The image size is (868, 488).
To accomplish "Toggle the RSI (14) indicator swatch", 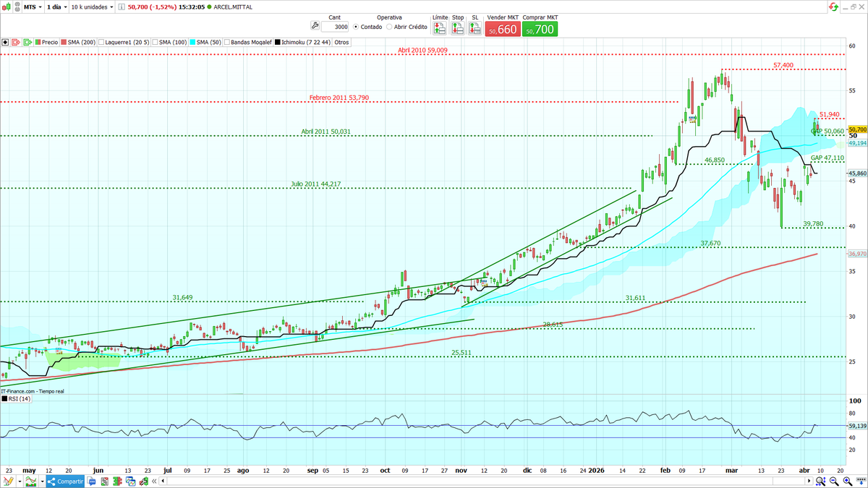I will [x=3, y=399].
